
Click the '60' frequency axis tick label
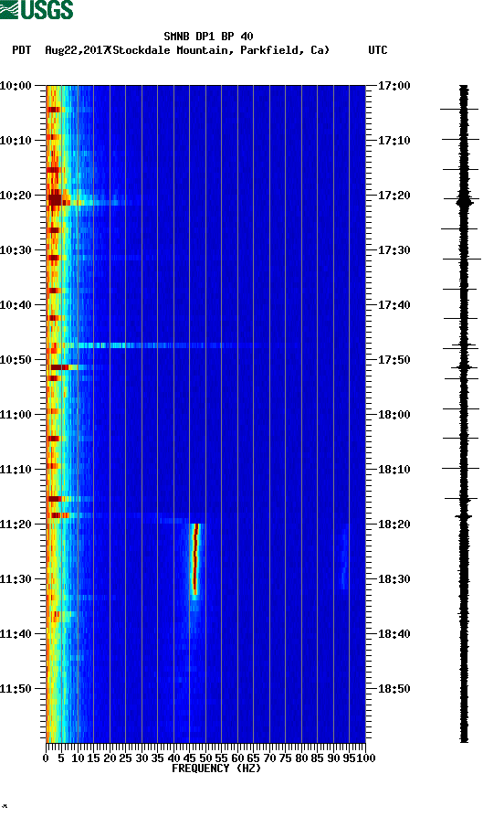point(237,758)
